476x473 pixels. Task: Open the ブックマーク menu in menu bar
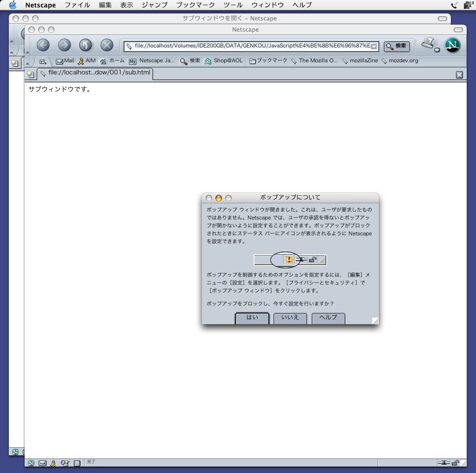(195, 5)
